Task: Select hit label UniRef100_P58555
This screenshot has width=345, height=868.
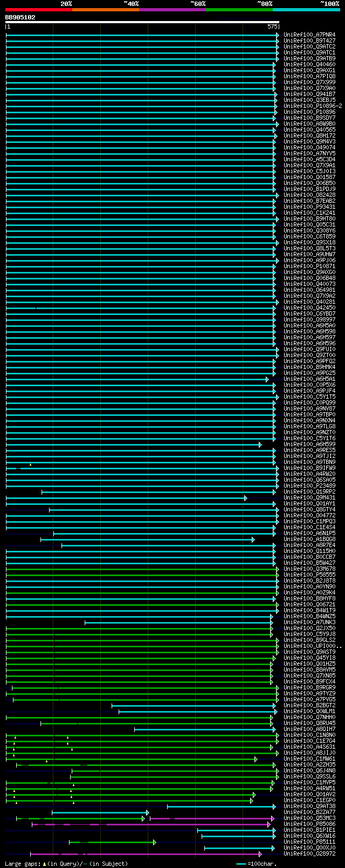Action: click(x=309, y=575)
